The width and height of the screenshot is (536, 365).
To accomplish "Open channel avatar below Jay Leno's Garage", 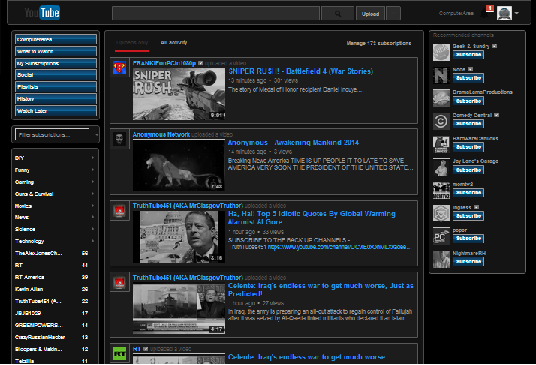I will [441, 190].
